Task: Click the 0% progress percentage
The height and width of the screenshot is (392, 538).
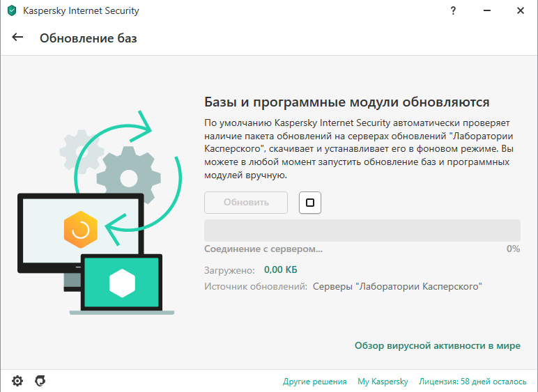Action: pyautogui.click(x=514, y=249)
